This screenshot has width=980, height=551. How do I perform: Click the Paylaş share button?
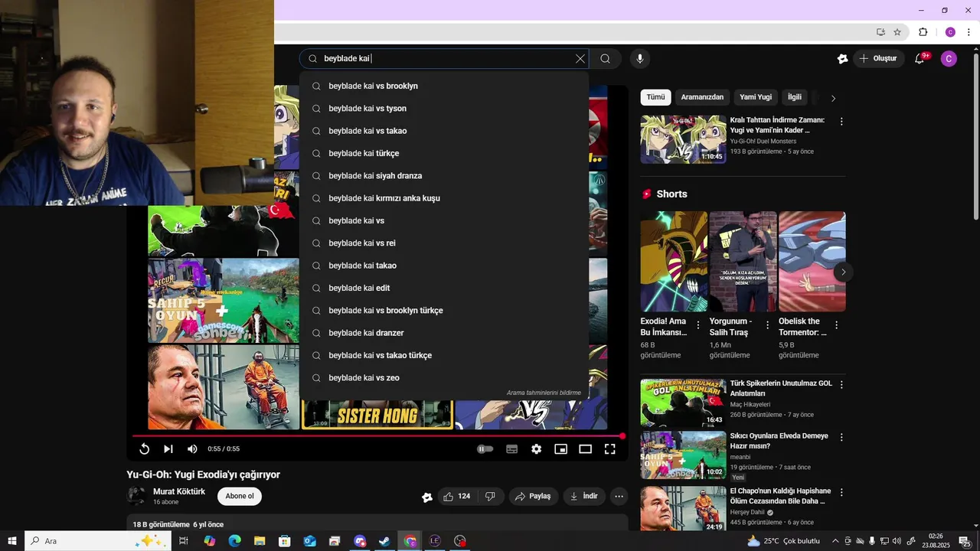(533, 497)
